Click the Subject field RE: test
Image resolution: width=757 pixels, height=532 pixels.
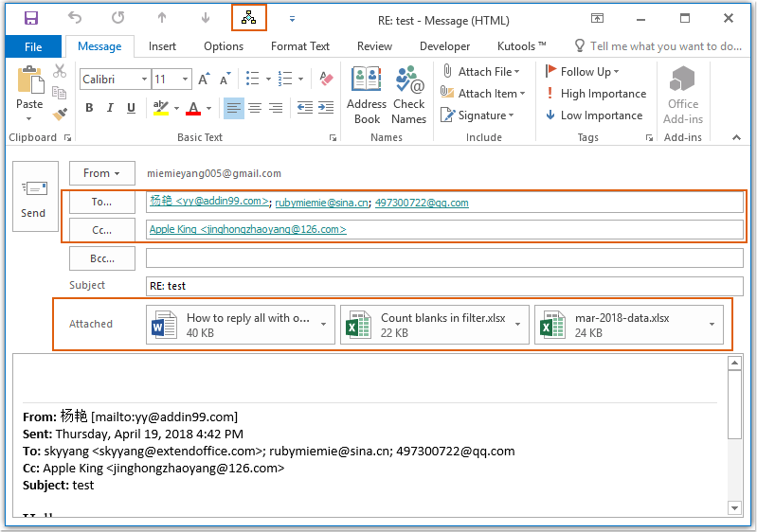[444, 286]
